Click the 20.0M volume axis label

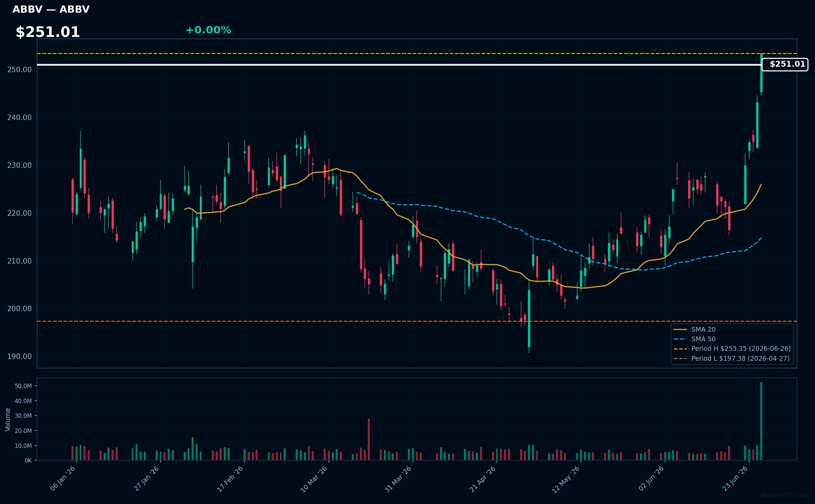tap(23, 431)
